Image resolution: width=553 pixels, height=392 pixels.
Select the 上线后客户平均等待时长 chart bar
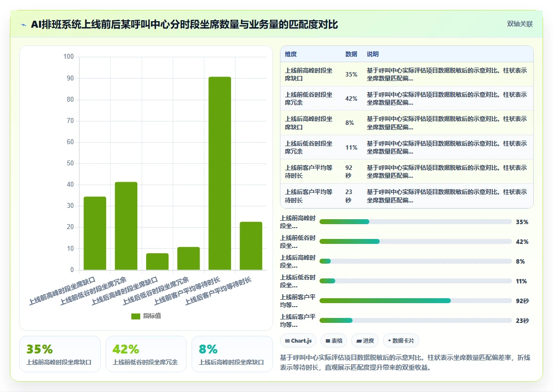click(251, 246)
